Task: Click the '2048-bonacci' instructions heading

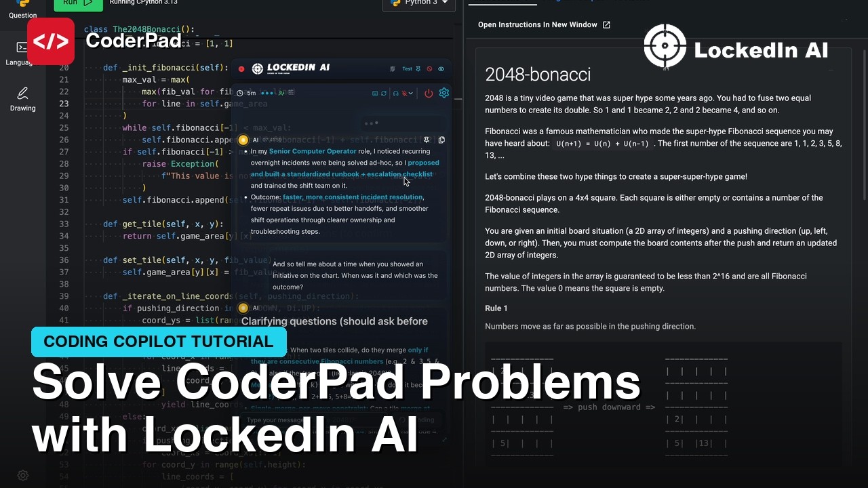Action: (x=538, y=74)
